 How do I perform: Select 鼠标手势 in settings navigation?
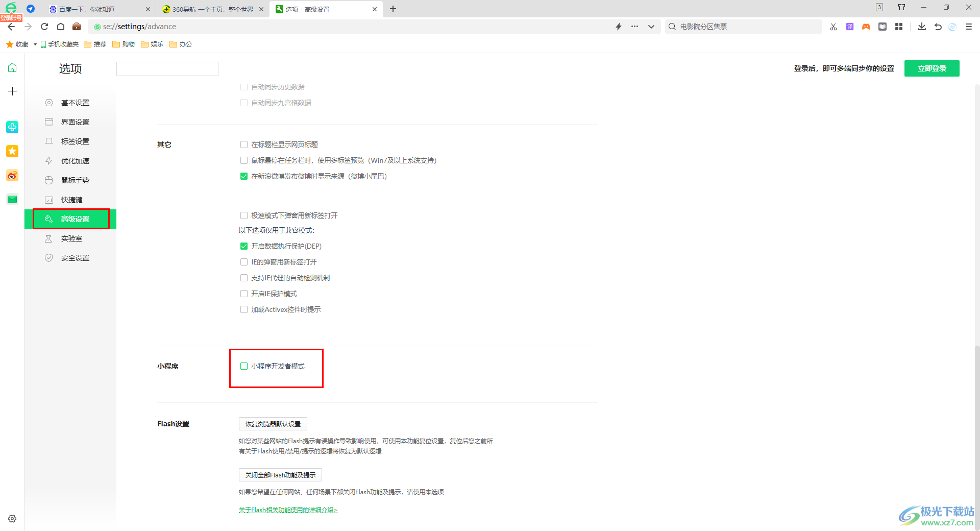point(70,180)
